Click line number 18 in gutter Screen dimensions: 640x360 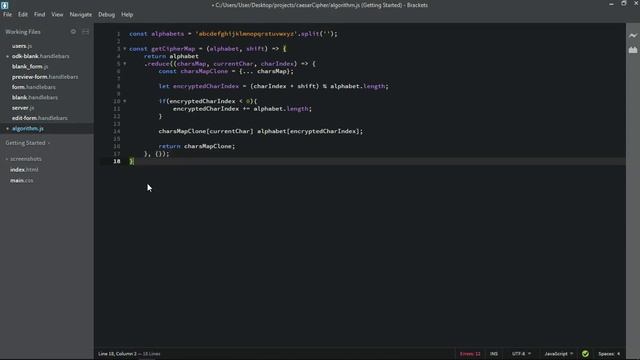(117, 161)
